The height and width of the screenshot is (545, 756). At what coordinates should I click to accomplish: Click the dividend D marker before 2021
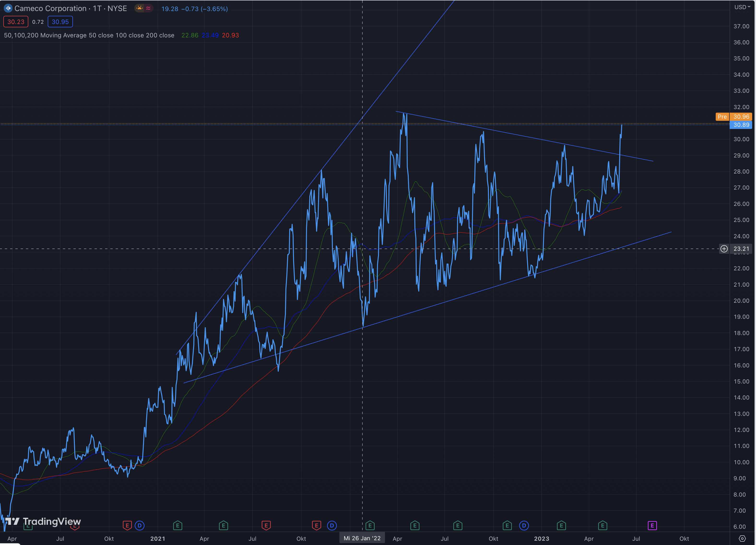(140, 526)
